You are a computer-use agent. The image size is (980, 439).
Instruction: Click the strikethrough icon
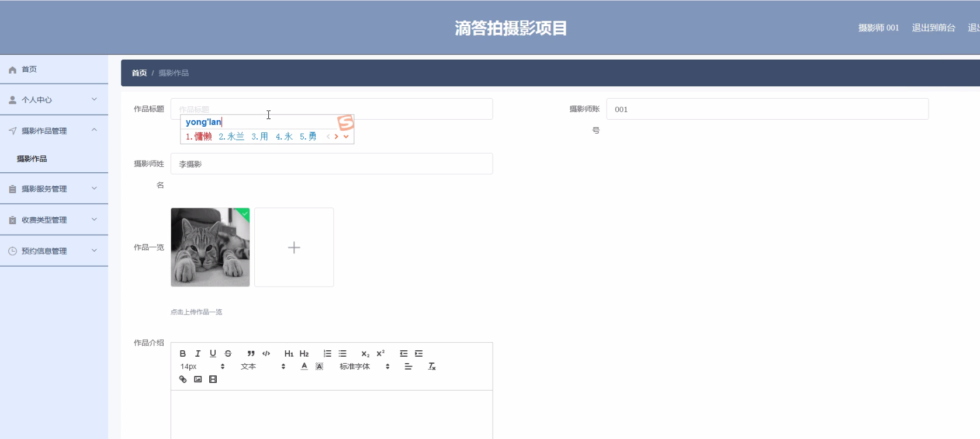pyautogui.click(x=228, y=354)
